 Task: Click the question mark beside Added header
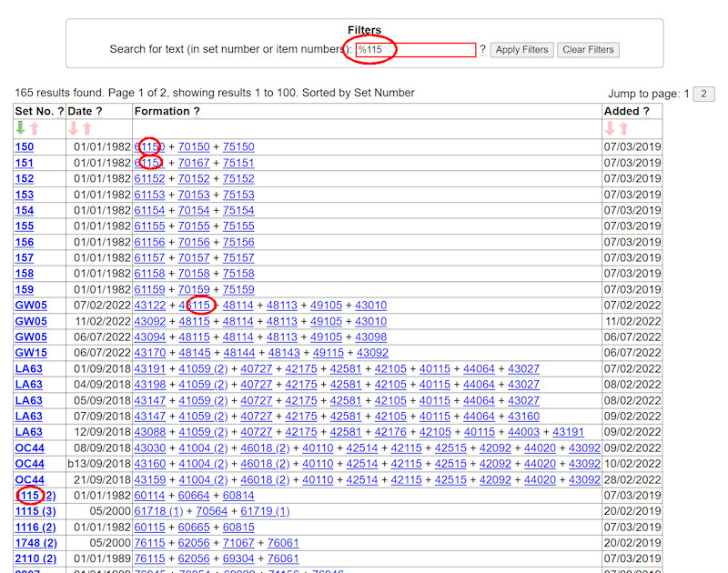click(x=646, y=111)
